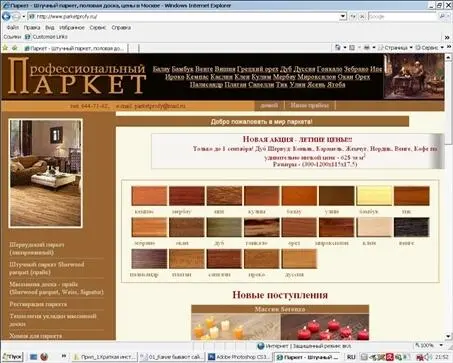
Task: Click the Add to Favorites icon
Action: [x=15, y=48]
